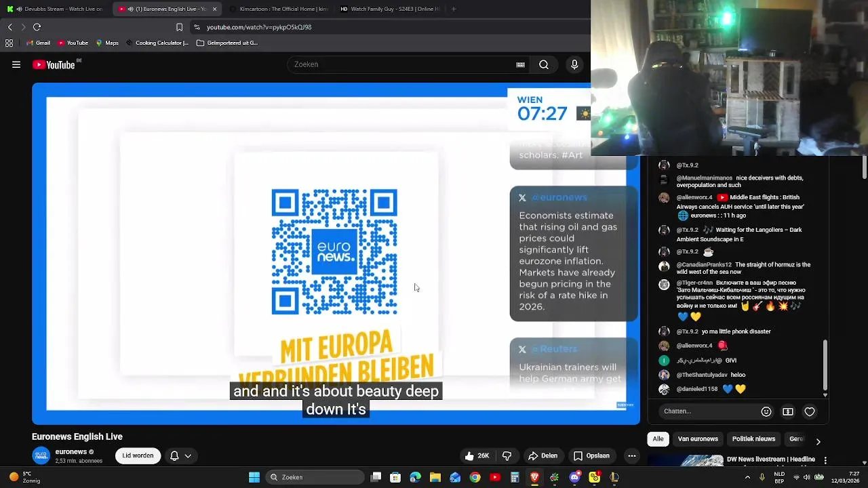The image size is (868, 488).
Task: Click @CanadianPranks12 username in chat
Action: tap(704, 265)
